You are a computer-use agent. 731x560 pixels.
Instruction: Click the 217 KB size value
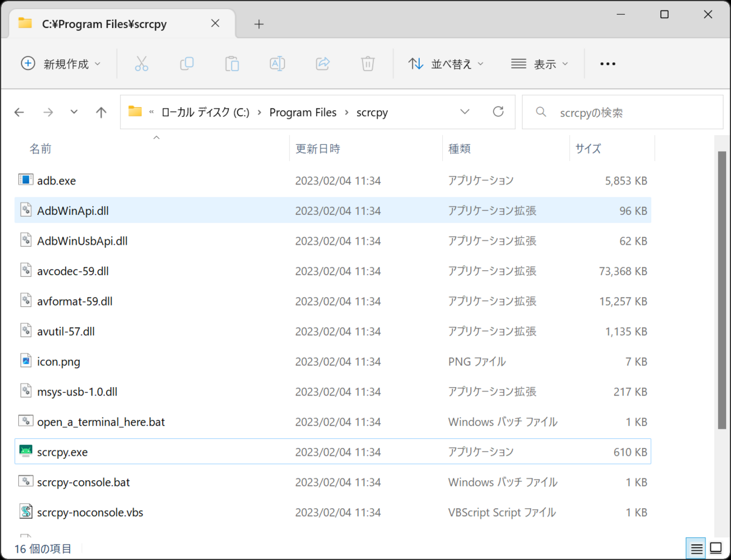click(x=630, y=391)
